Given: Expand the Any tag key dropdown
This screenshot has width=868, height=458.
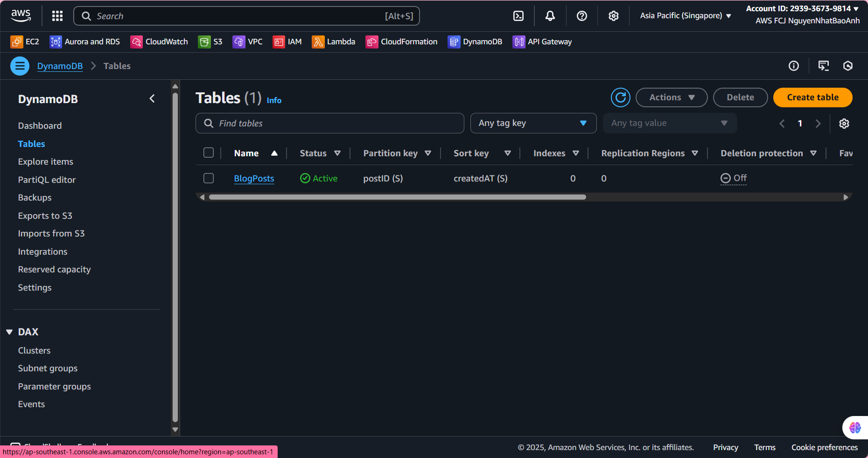Looking at the screenshot, I should (533, 123).
